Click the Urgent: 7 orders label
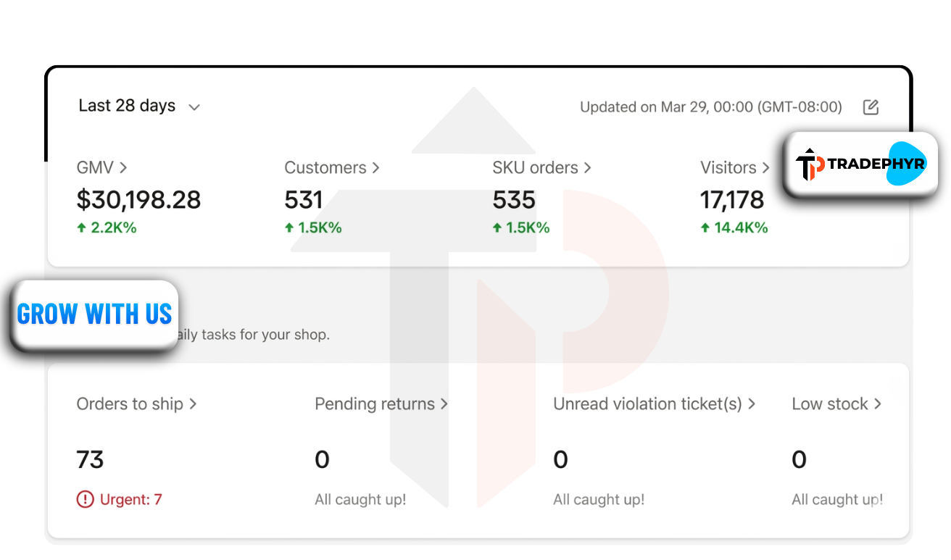This screenshot has height=560, width=951. click(x=130, y=499)
